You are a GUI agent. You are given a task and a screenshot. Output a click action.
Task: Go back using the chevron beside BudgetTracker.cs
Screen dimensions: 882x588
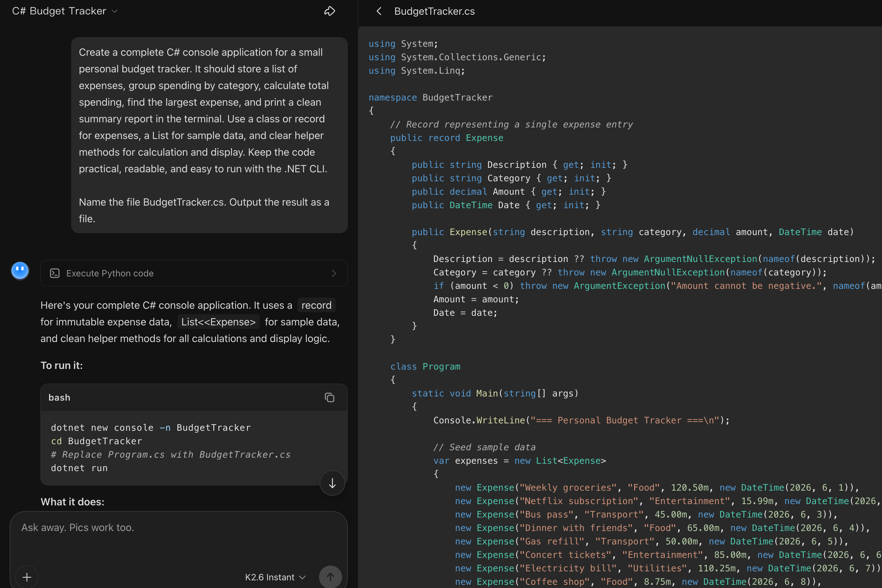[379, 11]
